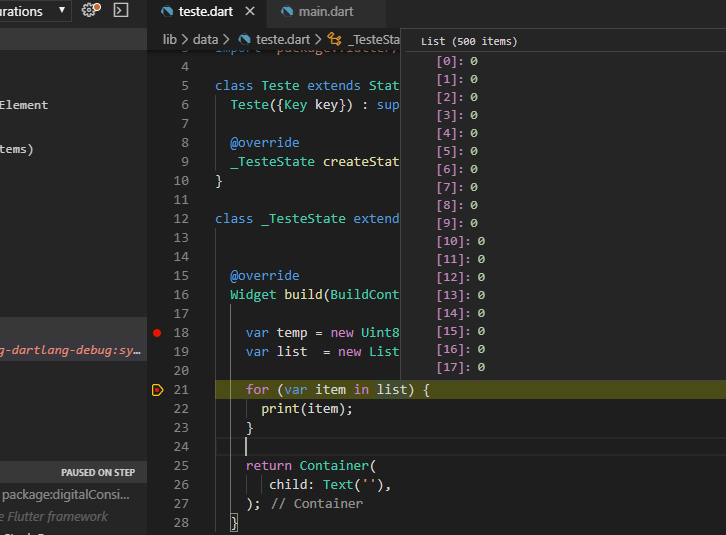Click the Dart file icon in breadcrumb
Viewport: 726px width, 535px height.
244,39
